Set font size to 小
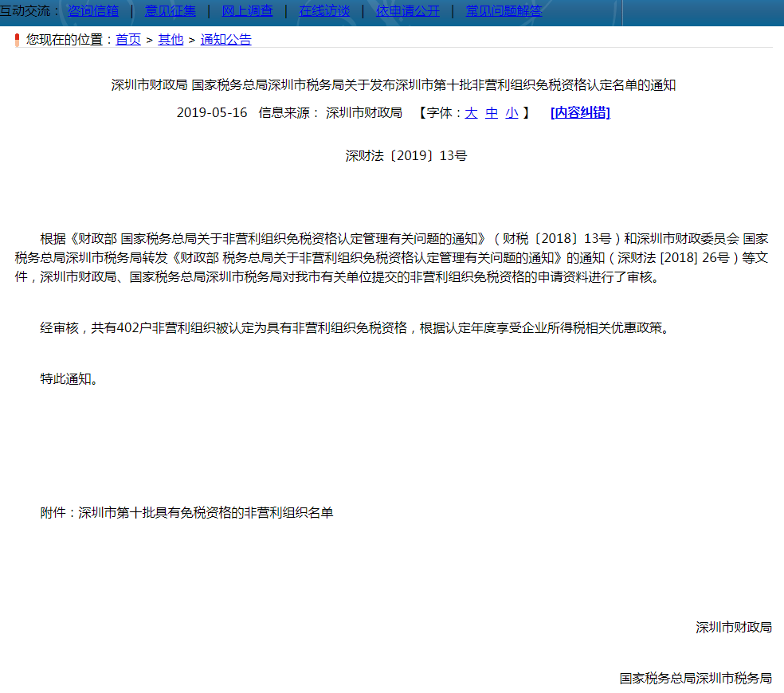Image resolution: width=784 pixels, height=693 pixels. pyautogui.click(x=512, y=113)
